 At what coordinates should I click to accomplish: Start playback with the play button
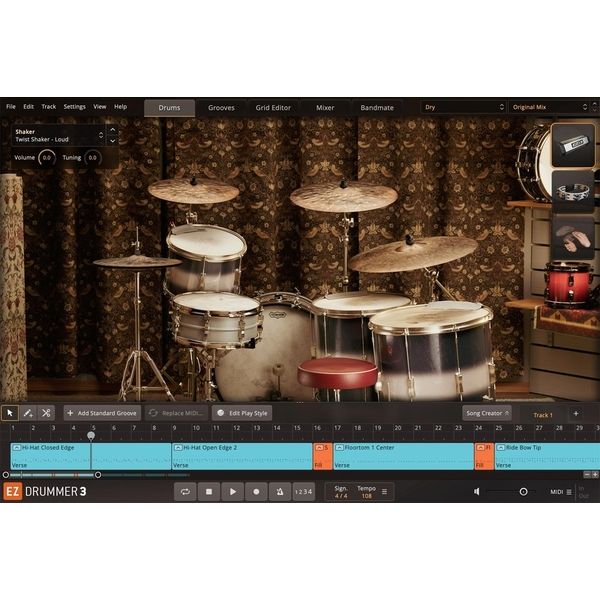(233, 492)
